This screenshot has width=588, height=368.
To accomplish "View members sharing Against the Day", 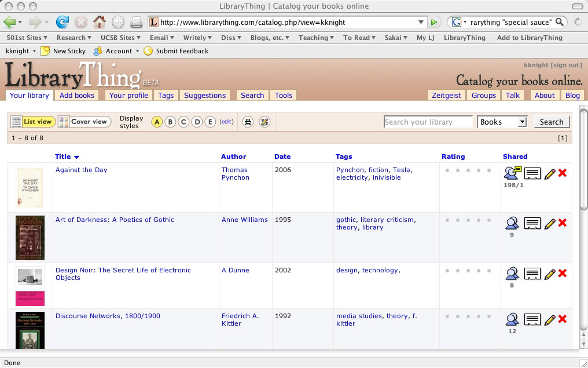I will 512,173.
